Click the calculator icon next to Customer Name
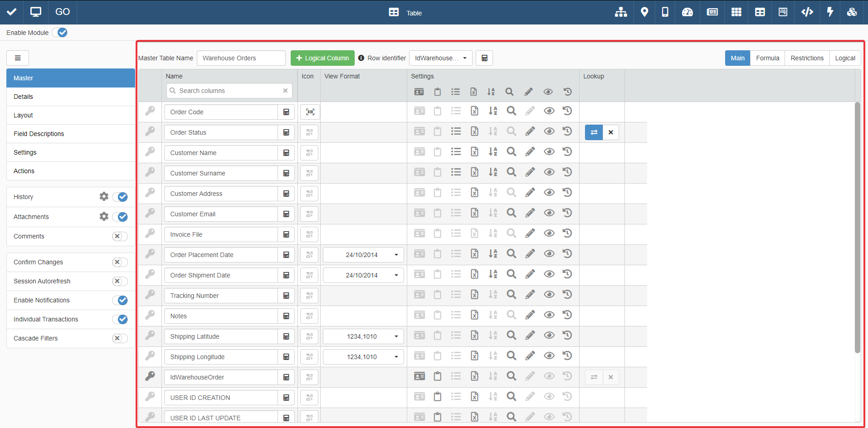Viewport: 868px width, 428px height. point(286,153)
